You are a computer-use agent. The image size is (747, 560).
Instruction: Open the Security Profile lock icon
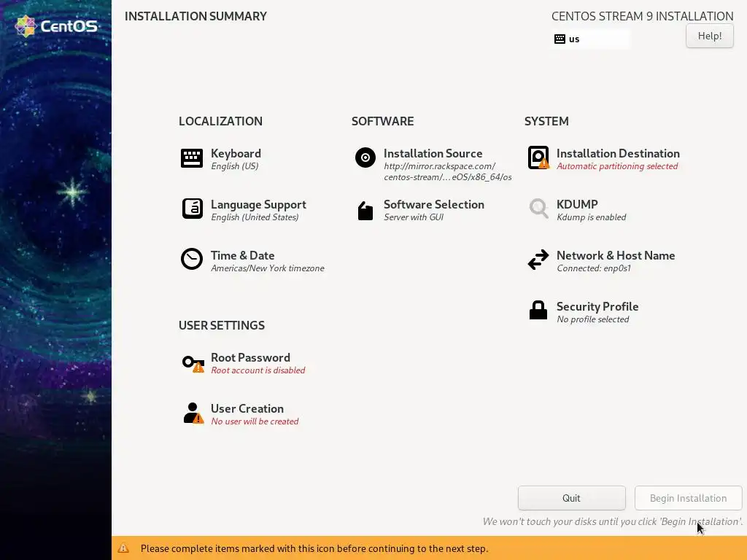click(x=538, y=310)
